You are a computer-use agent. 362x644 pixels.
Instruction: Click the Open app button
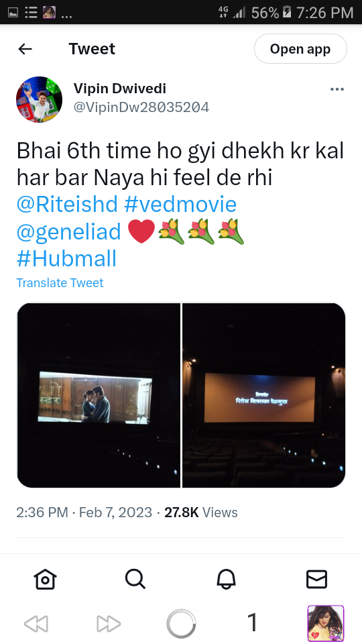click(x=300, y=49)
